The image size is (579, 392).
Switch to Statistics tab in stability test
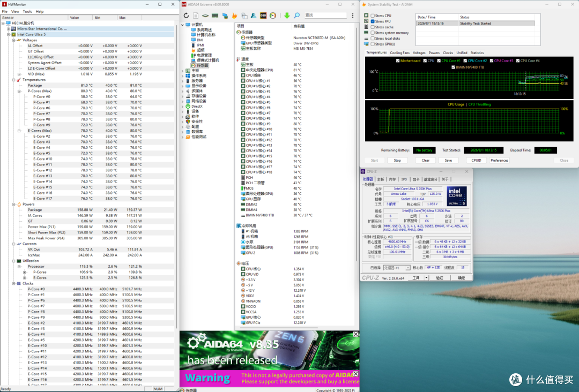pos(477,52)
